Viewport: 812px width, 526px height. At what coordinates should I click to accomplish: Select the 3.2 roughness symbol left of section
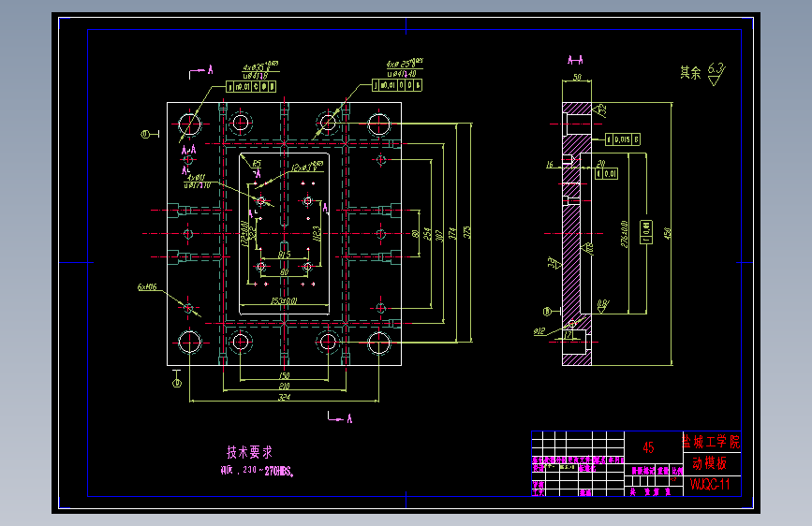click(554, 262)
